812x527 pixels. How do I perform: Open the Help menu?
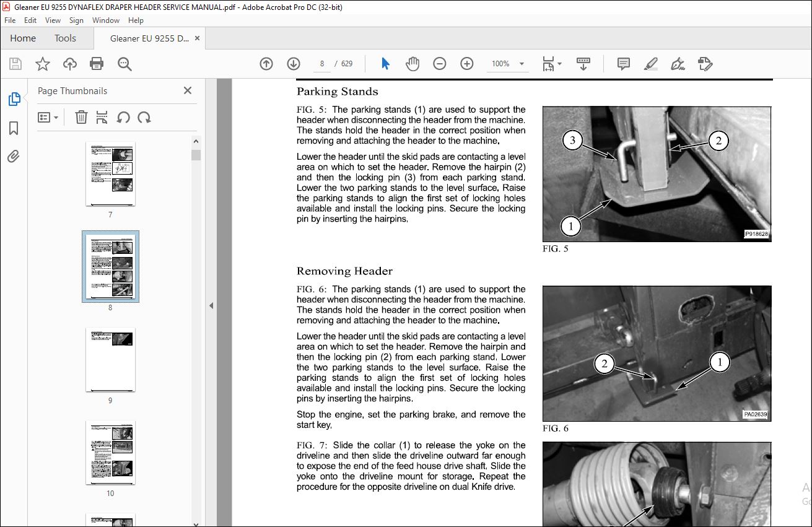tap(136, 20)
